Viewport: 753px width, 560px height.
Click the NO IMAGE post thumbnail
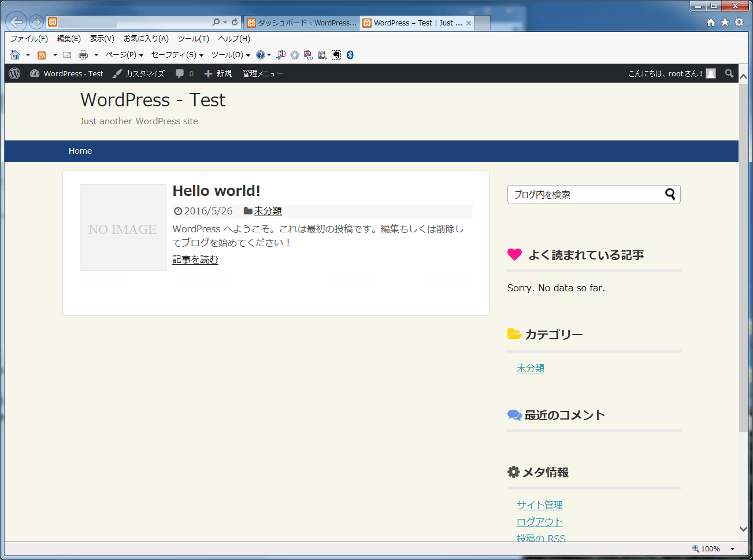click(123, 228)
